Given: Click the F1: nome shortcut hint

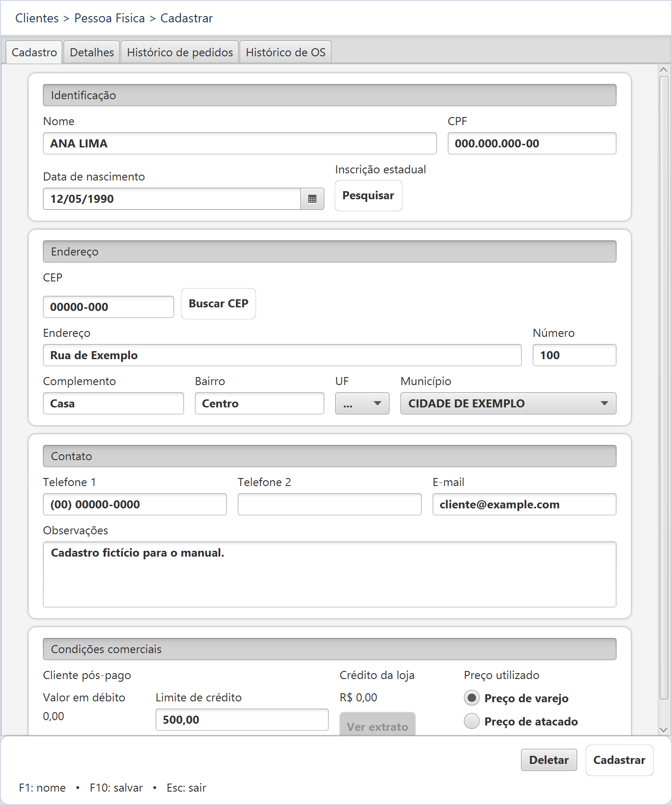Looking at the screenshot, I should pyautogui.click(x=42, y=788).
